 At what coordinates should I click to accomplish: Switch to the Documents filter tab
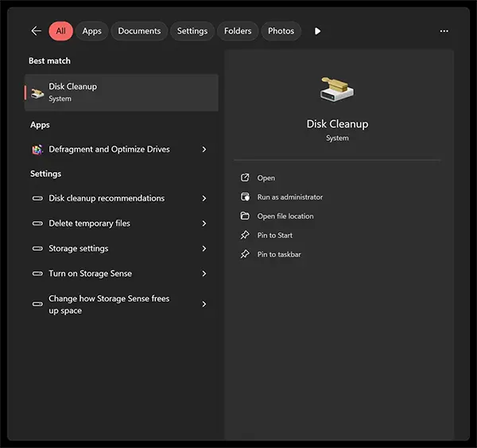pos(138,31)
